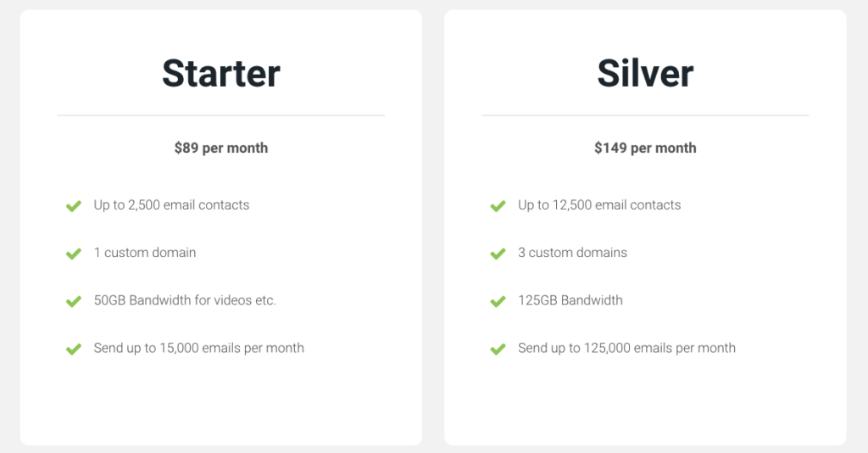
Task: Click the checkmark beside 12,500 email contacts
Action: point(498,206)
